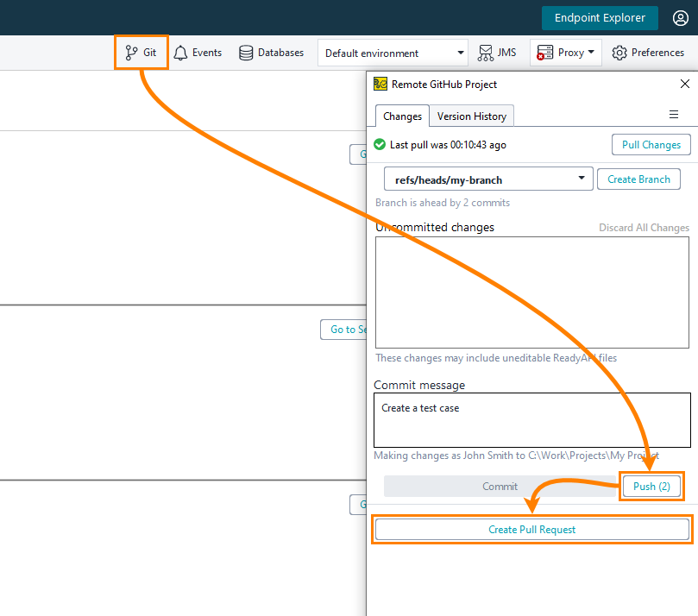This screenshot has height=616, width=698.
Task: Open the Proxy dropdown arrow
Action: click(590, 52)
